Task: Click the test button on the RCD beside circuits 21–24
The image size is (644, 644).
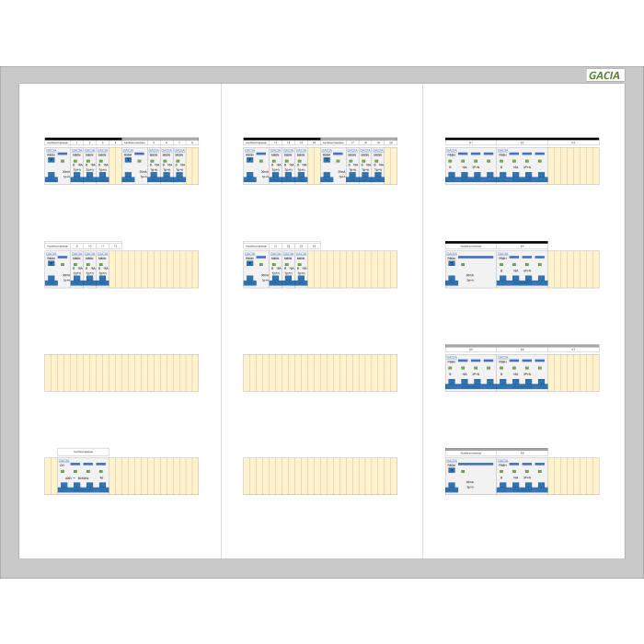Action: coord(249,264)
